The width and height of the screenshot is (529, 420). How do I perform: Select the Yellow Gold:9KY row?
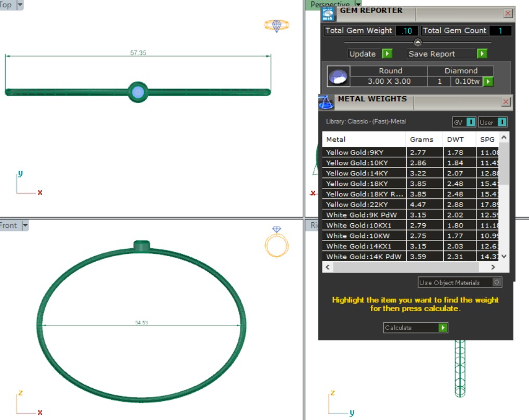coord(410,152)
